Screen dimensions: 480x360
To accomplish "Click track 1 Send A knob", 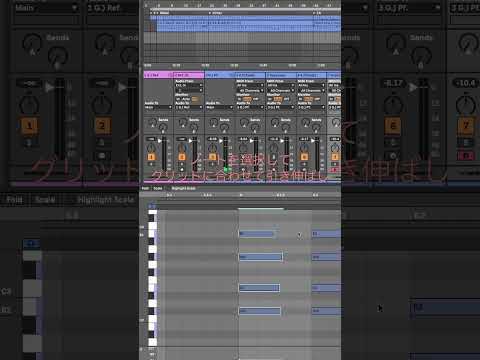I will 152,123.
